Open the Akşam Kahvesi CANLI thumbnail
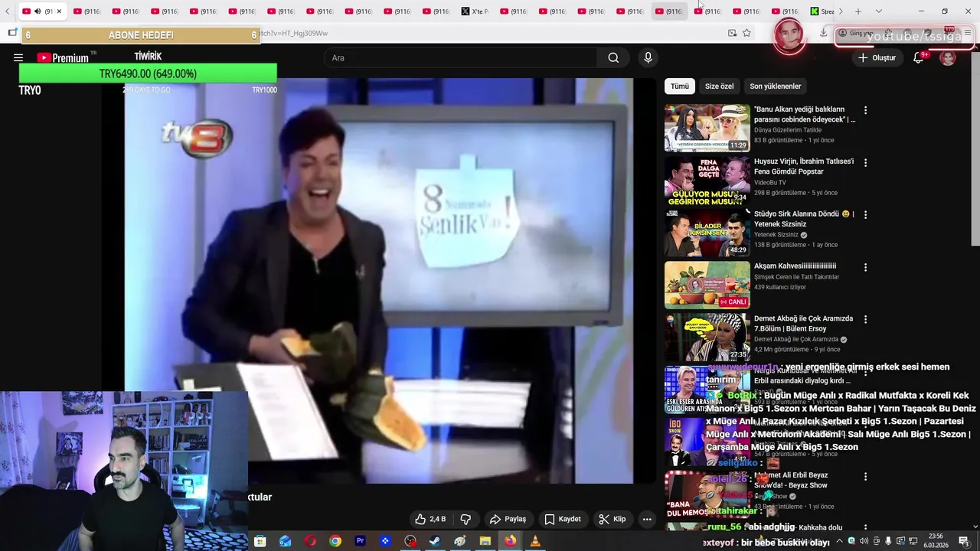Image resolution: width=980 pixels, height=551 pixels. click(x=707, y=285)
